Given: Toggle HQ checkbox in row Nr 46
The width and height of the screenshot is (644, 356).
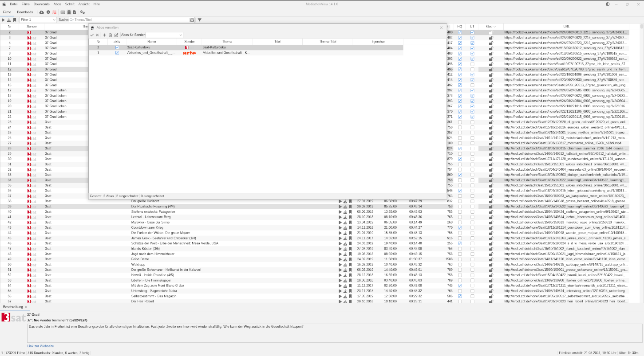Looking at the screenshot, I should point(460,243).
